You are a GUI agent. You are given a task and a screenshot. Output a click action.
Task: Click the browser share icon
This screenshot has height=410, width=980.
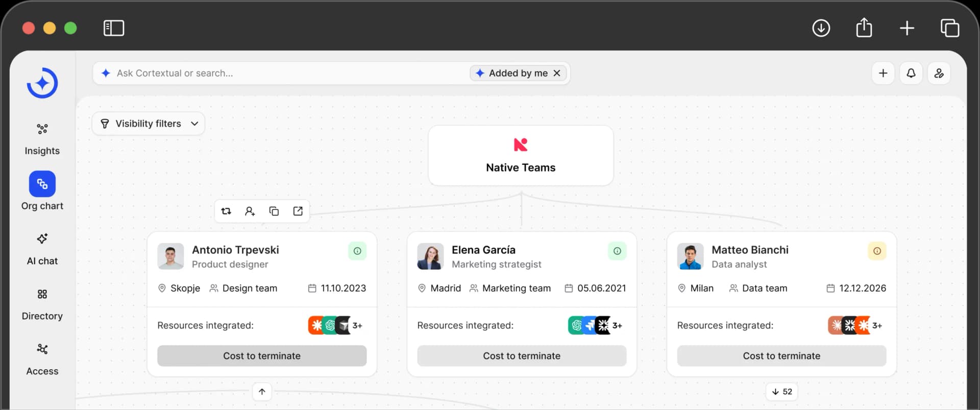[864, 28]
